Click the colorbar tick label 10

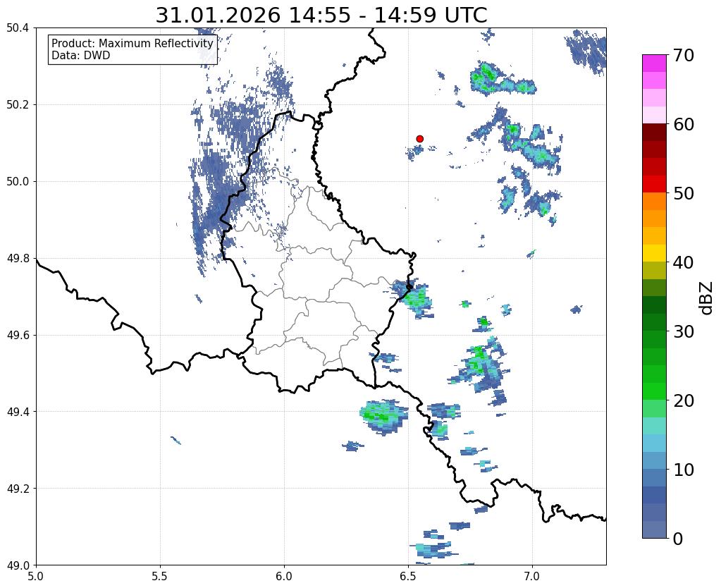[x=683, y=470]
